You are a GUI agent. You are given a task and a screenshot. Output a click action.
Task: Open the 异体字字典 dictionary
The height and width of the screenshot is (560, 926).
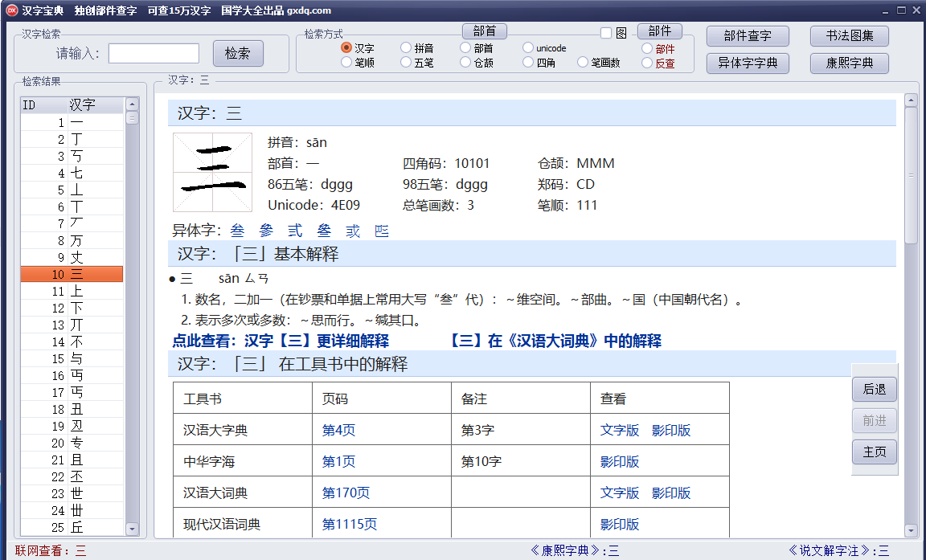[x=748, y=63]
